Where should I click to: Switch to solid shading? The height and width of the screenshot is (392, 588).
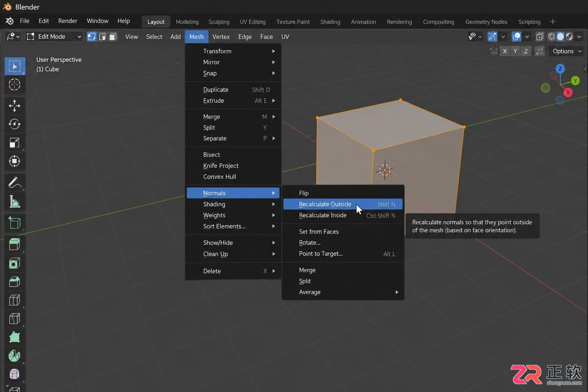pyautogui.click(x=560, y=37)
